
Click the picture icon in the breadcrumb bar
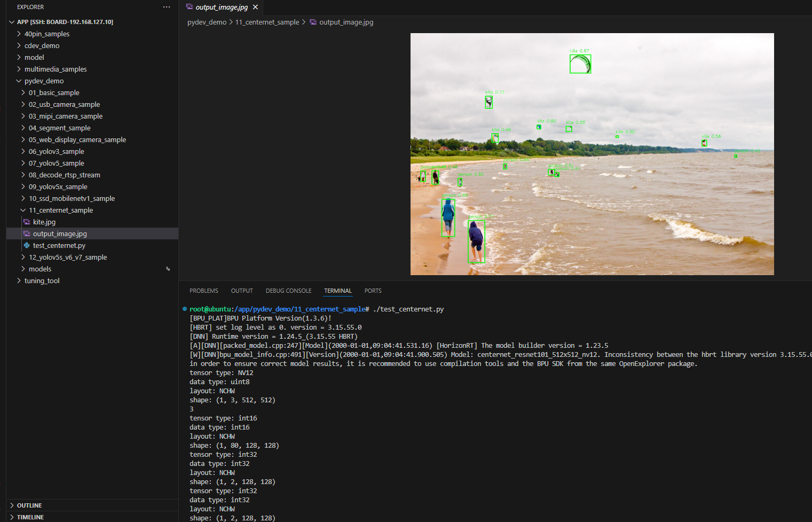[x=313, y=22]
